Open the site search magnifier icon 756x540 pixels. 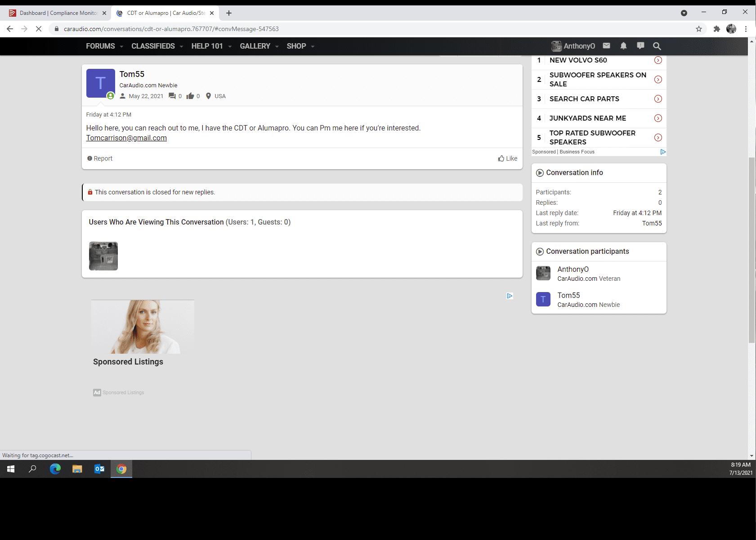tap(657, 46)
